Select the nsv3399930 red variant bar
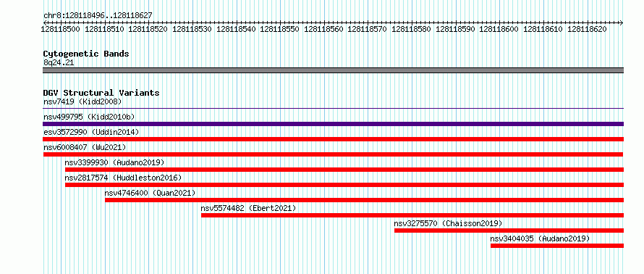The image size is (644, 274). (344, 170)
